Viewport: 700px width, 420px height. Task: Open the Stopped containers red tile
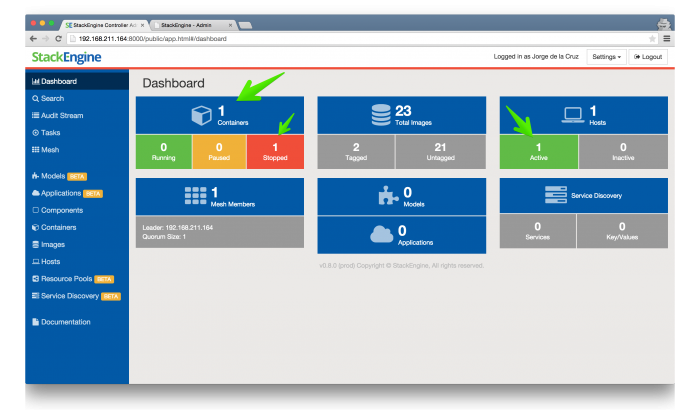[x=275, y=152]
